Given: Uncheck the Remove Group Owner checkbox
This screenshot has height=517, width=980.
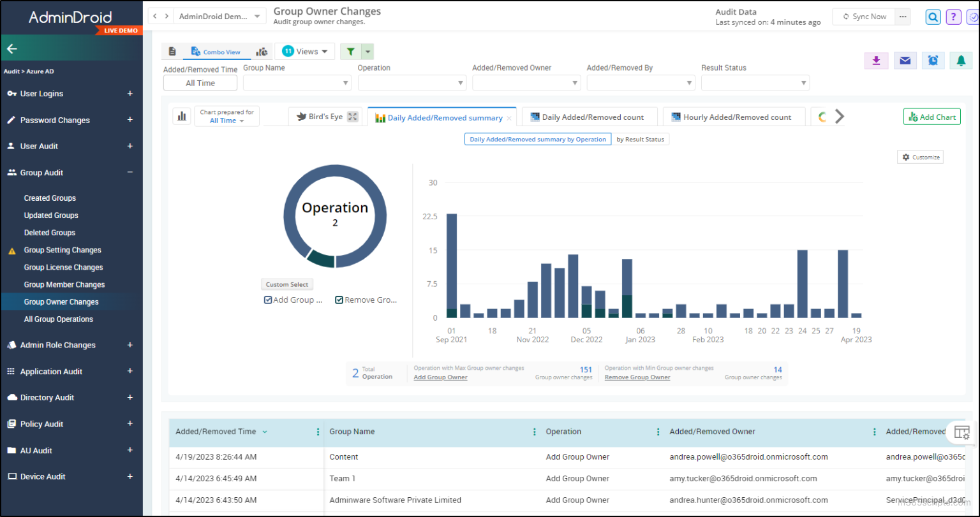Looking at the screenshot, I should click(x=339, y=300).
